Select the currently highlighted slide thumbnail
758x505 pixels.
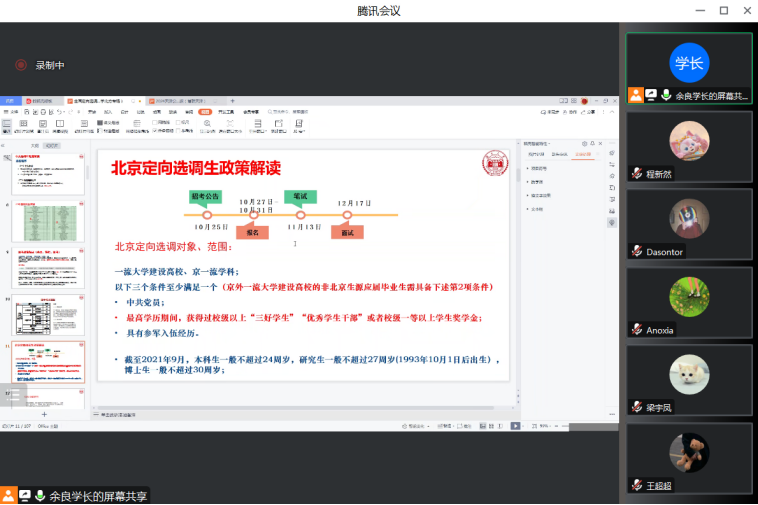coord(50,360)
